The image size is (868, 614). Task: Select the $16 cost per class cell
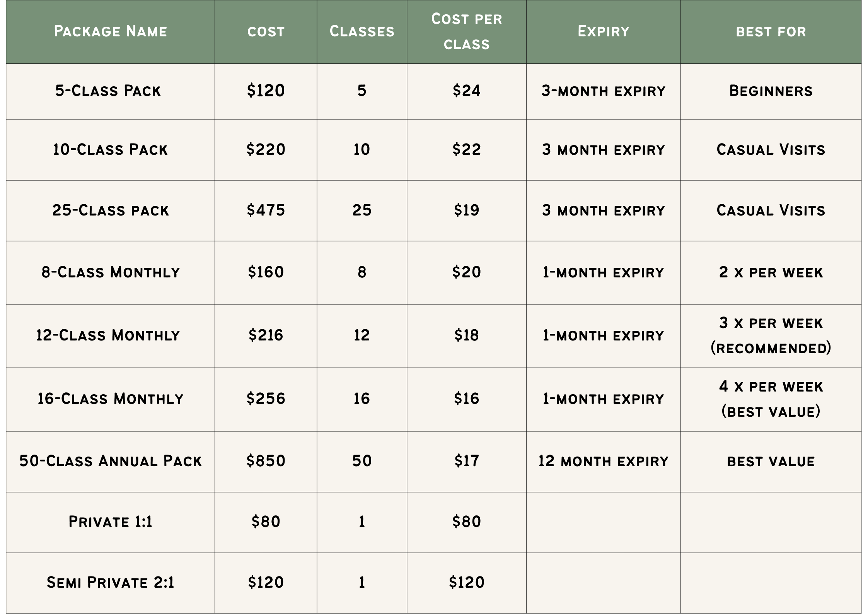(x=466, y=399)
